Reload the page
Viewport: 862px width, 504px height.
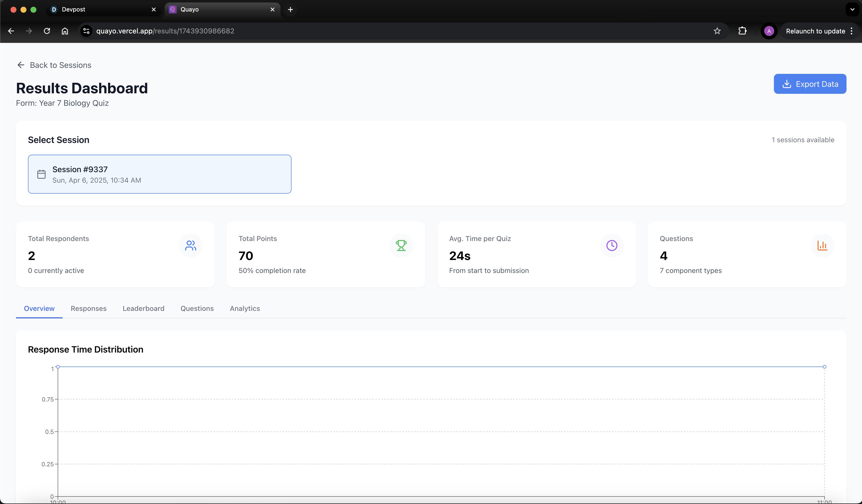coord(47,31)
